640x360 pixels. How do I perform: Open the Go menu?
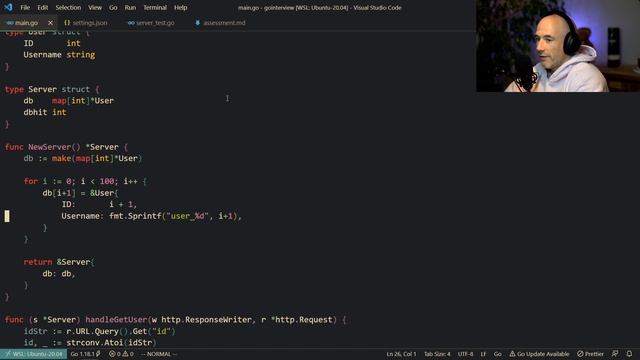pos(113,7)
